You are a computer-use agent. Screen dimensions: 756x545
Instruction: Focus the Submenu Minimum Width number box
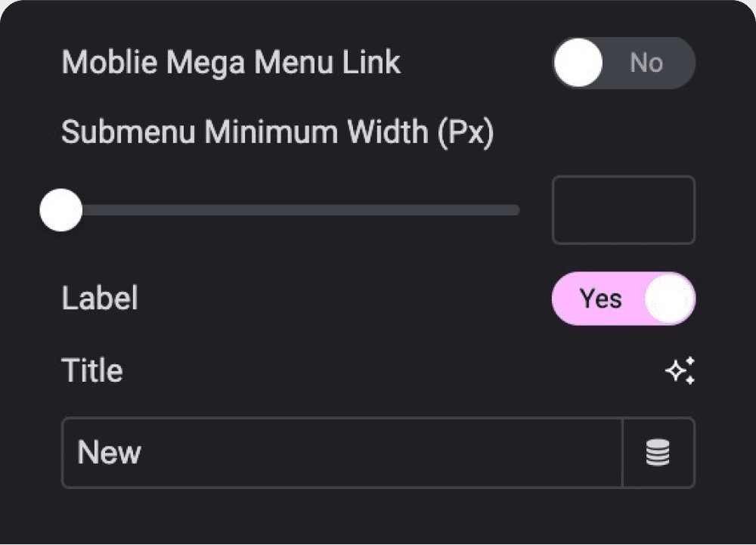pos(623,210)
